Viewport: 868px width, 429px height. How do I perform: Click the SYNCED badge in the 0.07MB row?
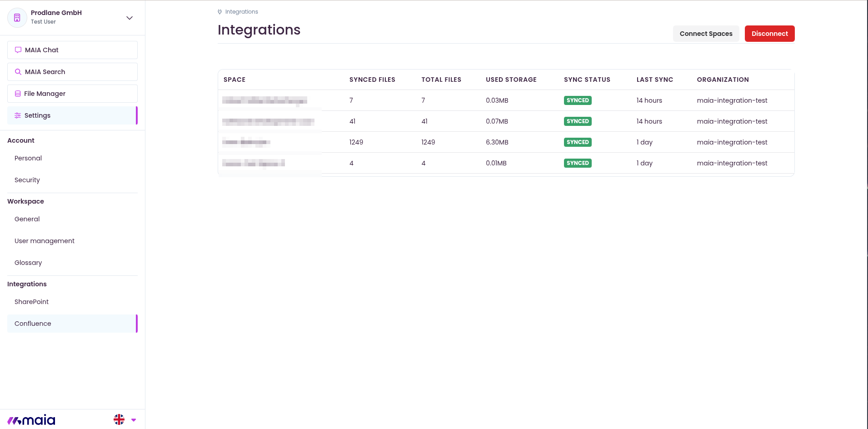coord(578,121)
